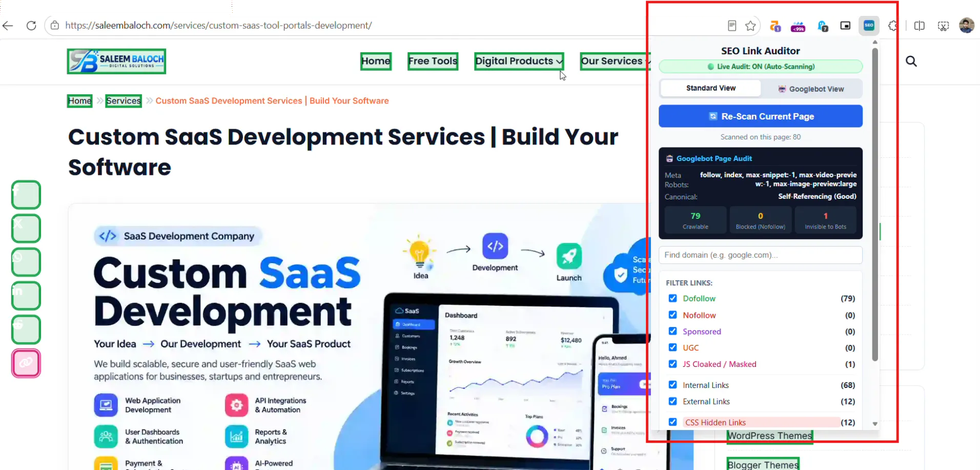Click the Saleem Baloch site logo
This screenshot has height=470, width=980.
click(x=116, y=62)
